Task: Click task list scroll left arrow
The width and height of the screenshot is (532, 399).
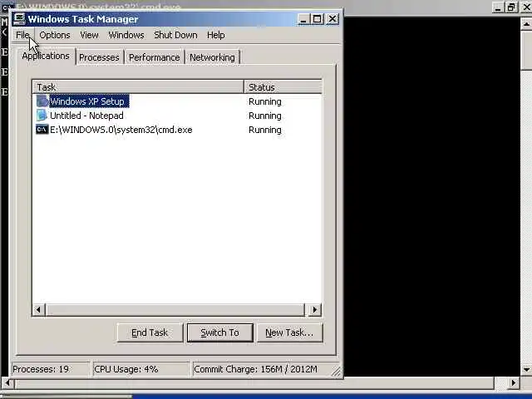Action: point(39,309)
